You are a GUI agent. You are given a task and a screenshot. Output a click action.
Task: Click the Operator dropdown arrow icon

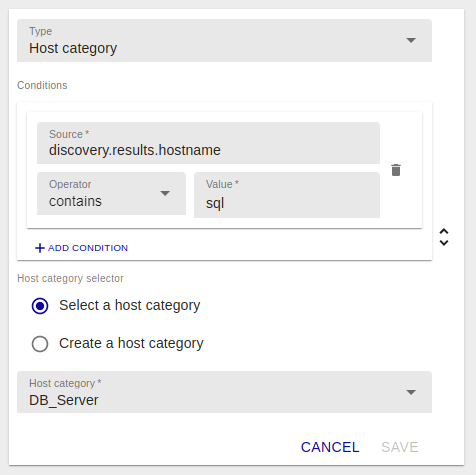point(165,193)
